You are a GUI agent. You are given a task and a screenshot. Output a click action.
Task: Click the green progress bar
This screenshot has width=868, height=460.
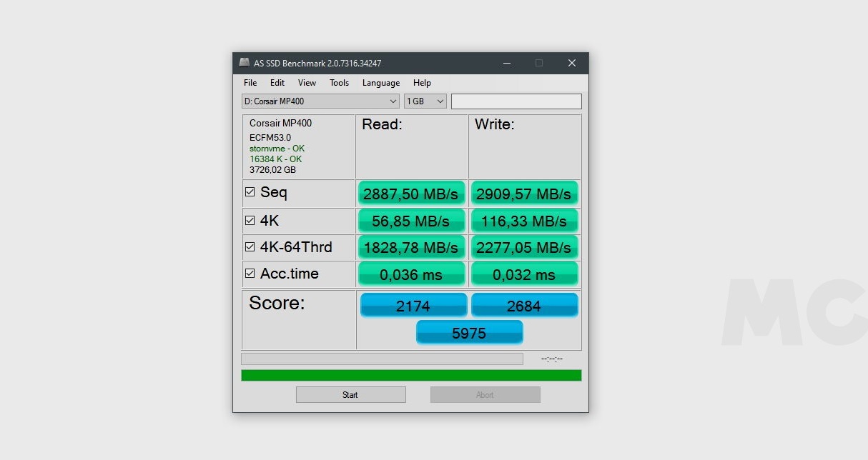(x=411, y=376)
